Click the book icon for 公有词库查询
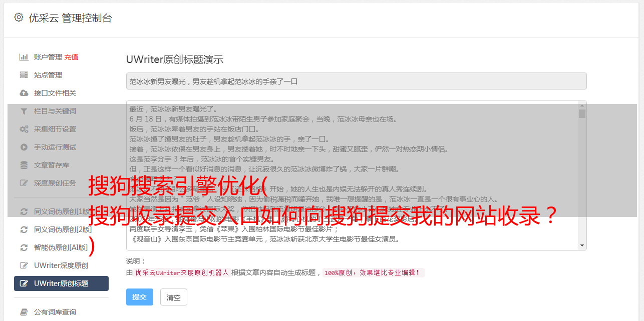This screenshot has height=321, width=644. [x=24, y=312]
